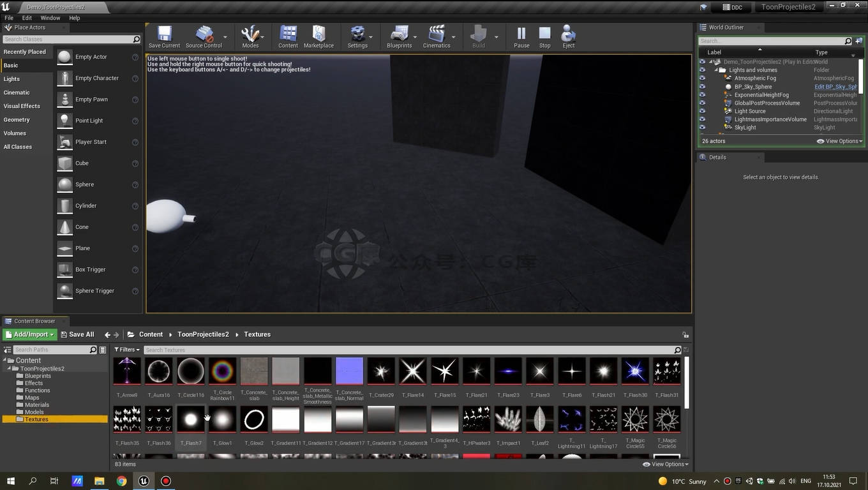Viewport: 868px width, 490px height.
Task: Open the Add/Import dropdown
Action: point(30,334)
